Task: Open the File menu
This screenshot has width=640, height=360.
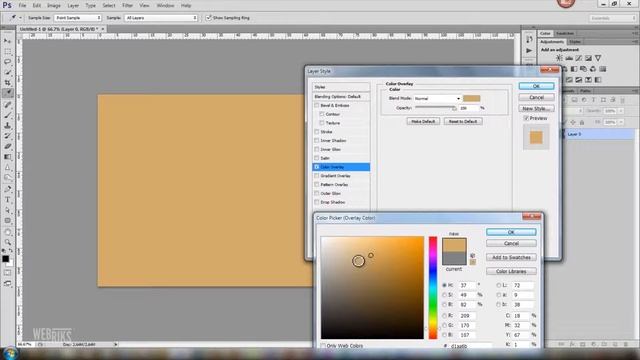Action: coord(22,5)
